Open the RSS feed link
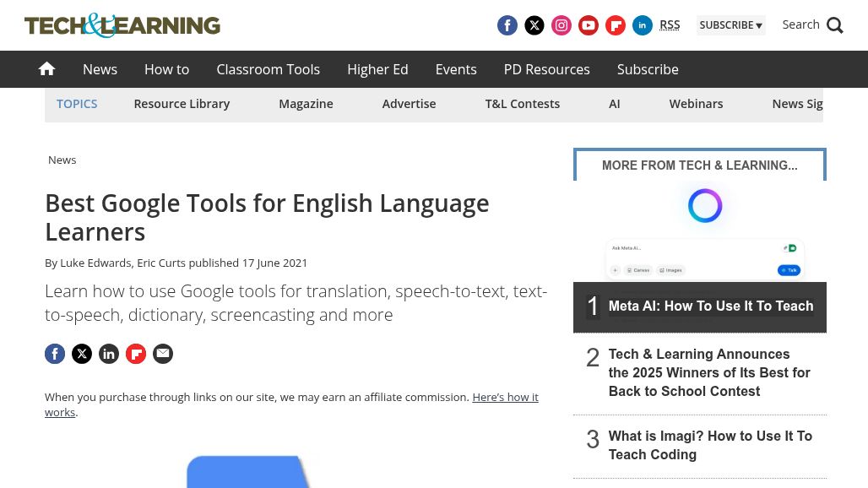The width and height of the screenshot is (868, 488). click(x=670, y=25)
